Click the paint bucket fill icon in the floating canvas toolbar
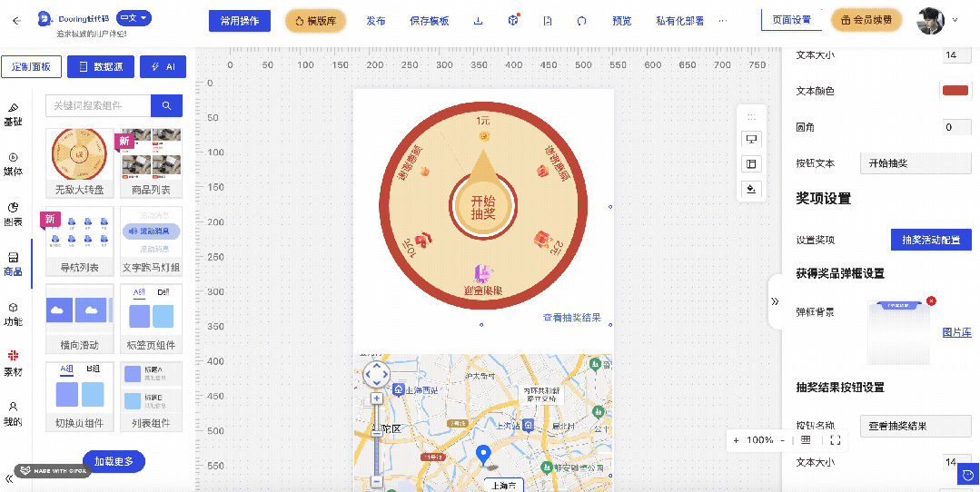Image resolution: width=980 pixels, height=492 pixels. pos(751,188)
